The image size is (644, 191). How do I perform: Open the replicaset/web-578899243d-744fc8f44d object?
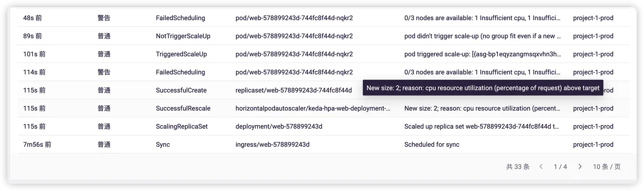293,90
